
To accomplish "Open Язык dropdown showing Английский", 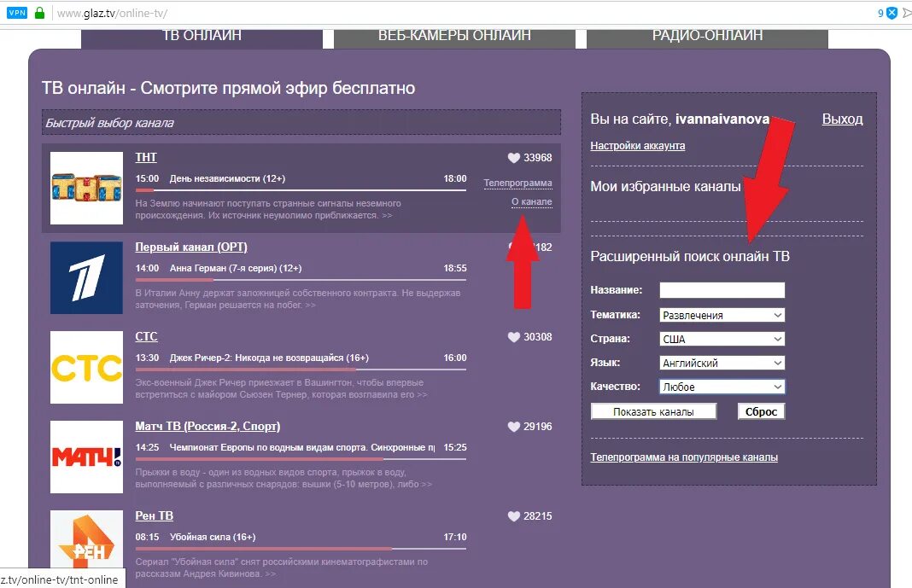I will click(x=722, y=363).
